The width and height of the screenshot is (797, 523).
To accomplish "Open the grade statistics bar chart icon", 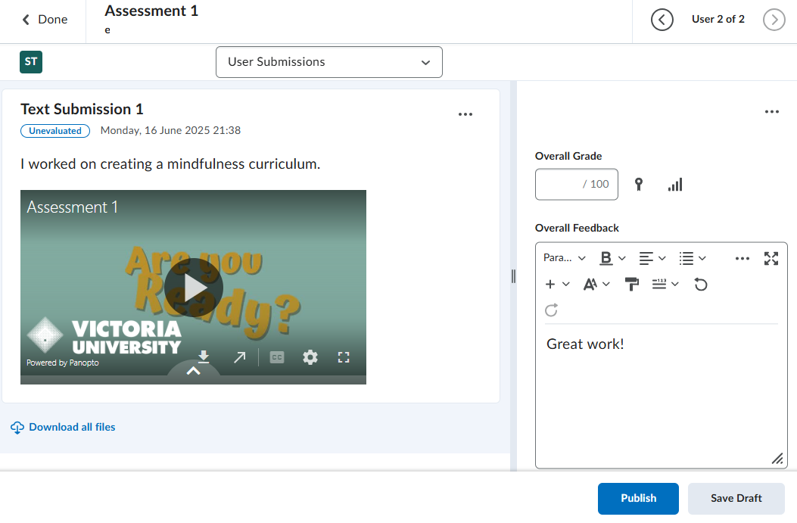I will tap(675, 184).
